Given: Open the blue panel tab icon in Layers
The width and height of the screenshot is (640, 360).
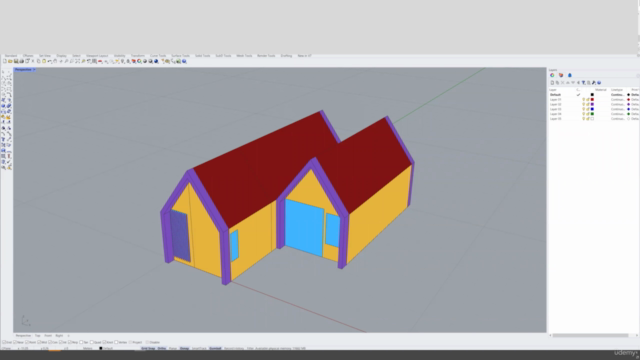Looking at the screenshot, I should pos(570,75).
